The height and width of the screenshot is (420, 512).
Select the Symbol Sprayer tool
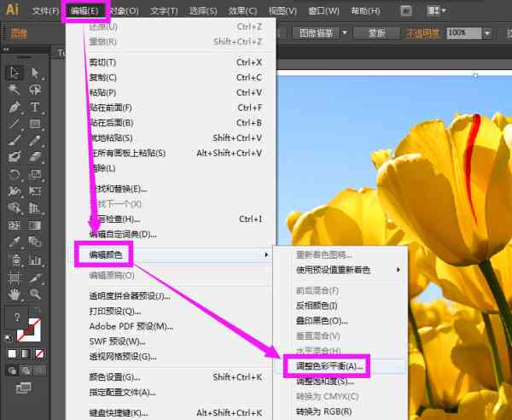[x=15, y=260]
